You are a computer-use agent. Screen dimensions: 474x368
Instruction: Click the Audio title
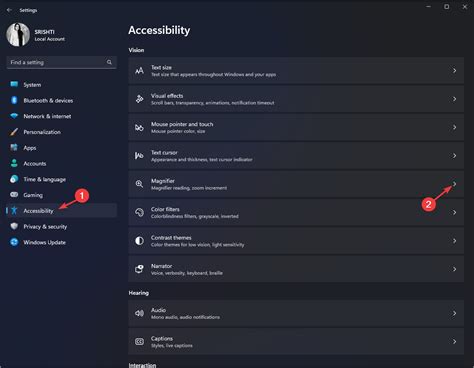158,310
